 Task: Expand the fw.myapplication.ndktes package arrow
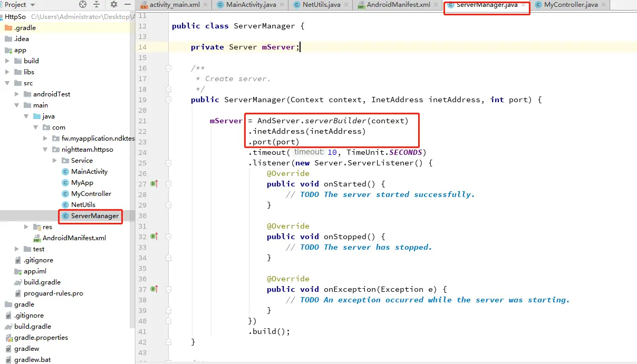click(45, 139)
